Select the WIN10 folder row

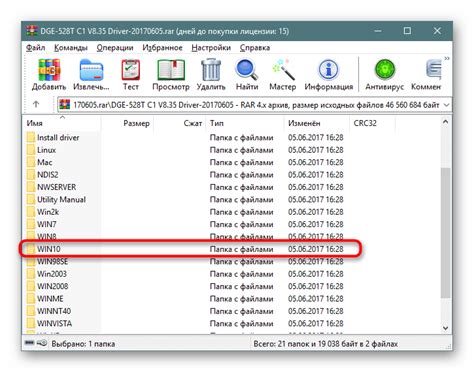(191, 249)
